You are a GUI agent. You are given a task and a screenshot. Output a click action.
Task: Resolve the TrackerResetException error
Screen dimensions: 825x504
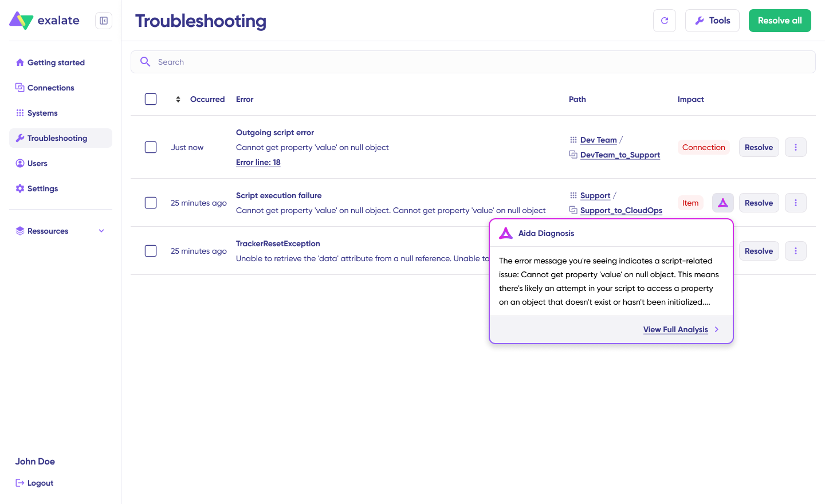click(x=759, y=251)
